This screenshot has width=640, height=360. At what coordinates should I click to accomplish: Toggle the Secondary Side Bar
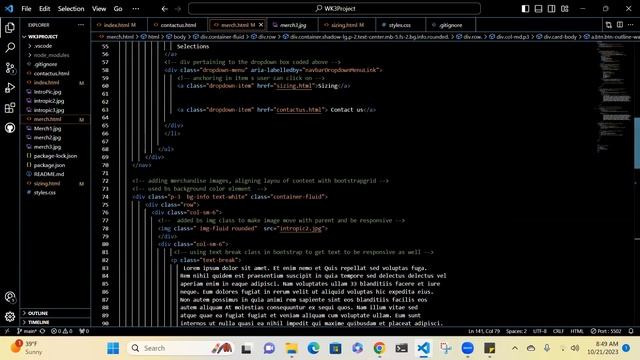[x=551, y=9]
